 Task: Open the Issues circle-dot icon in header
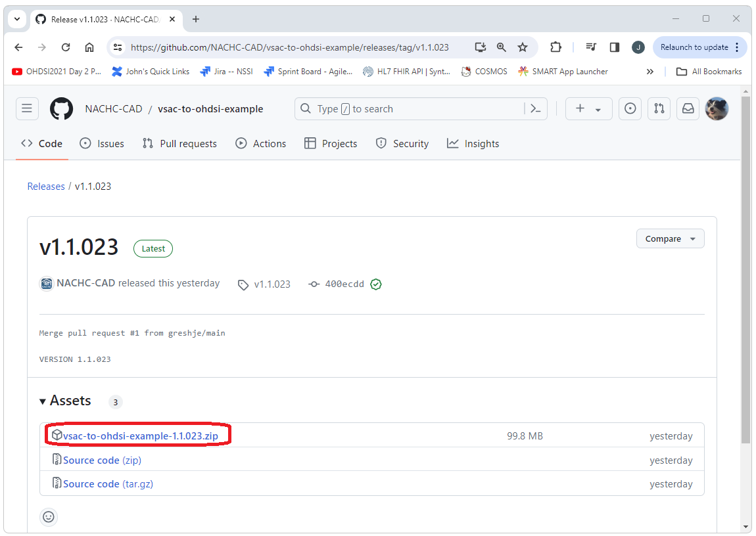tap(630, 108)
